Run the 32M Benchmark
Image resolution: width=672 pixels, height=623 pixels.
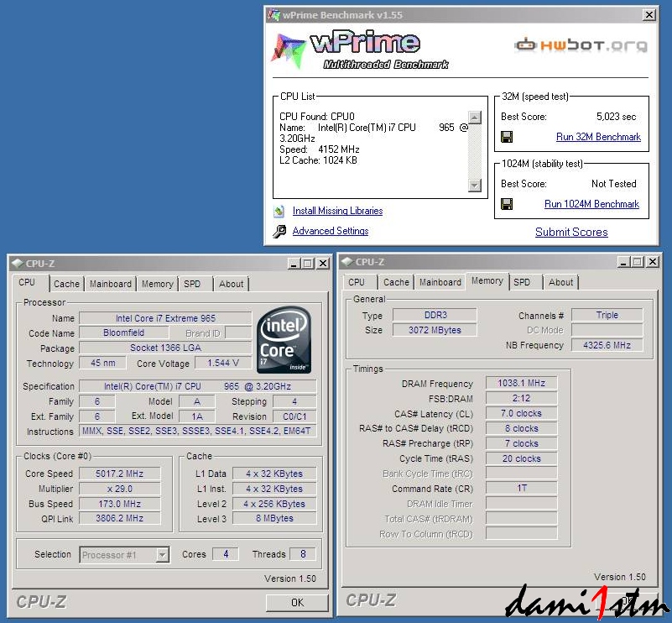pos(598,137)
